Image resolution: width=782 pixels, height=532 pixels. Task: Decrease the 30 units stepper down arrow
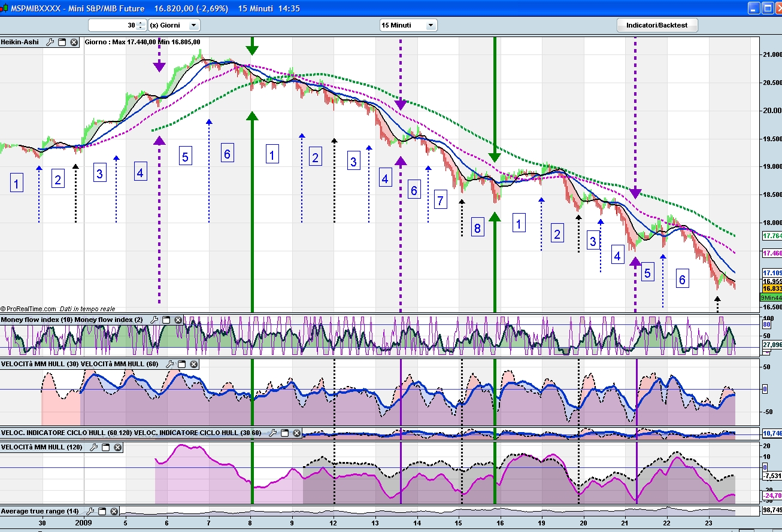[x=141, y=28]
